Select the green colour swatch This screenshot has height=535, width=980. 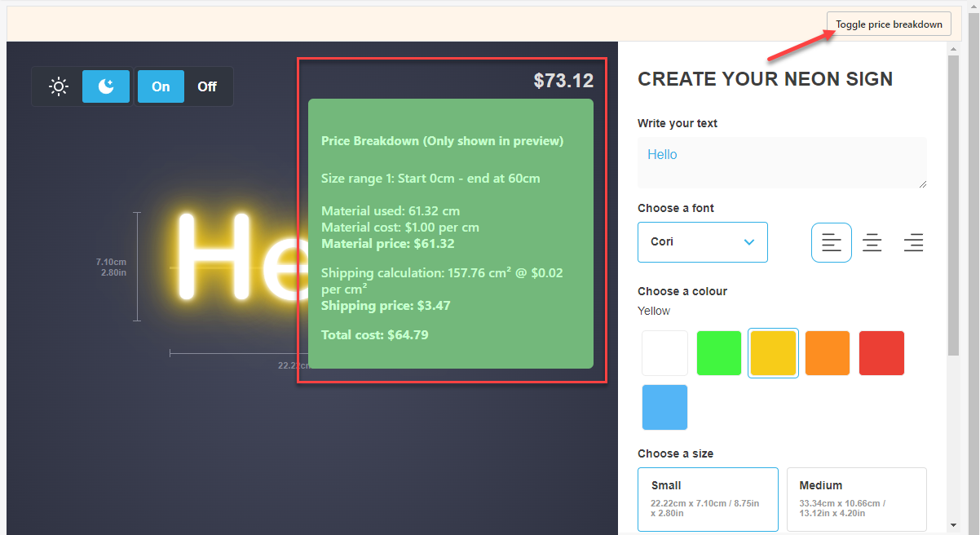(x=719, y=353)
